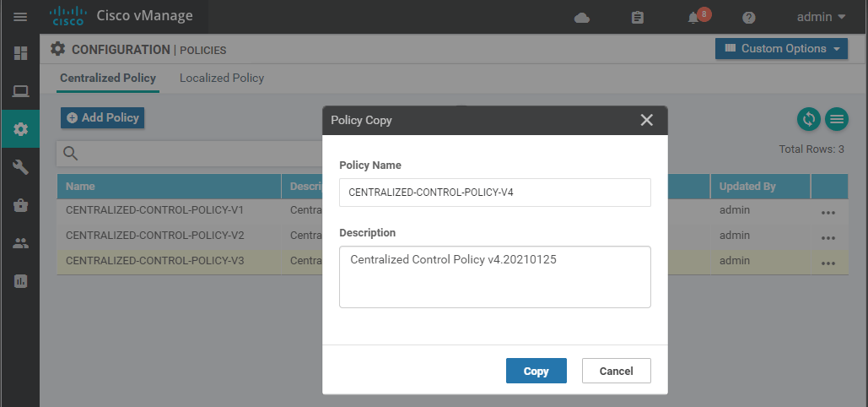Click the Total Rows: 3 label

click(x=811, y=149)
